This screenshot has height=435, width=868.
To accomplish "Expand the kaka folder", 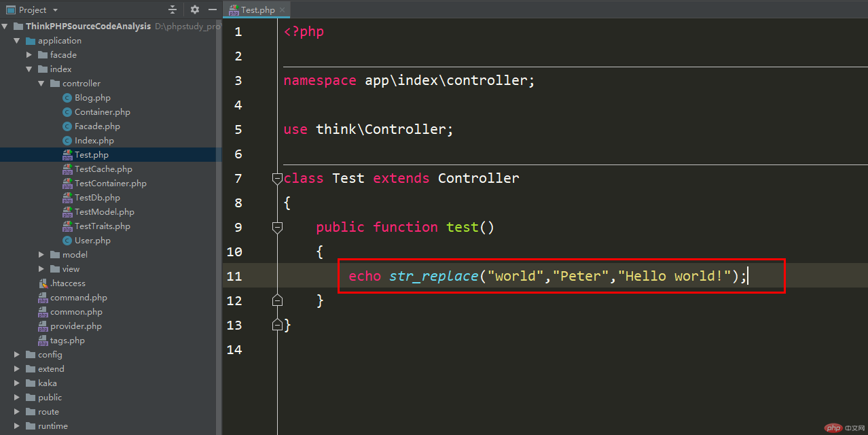I will pos(17,383).
